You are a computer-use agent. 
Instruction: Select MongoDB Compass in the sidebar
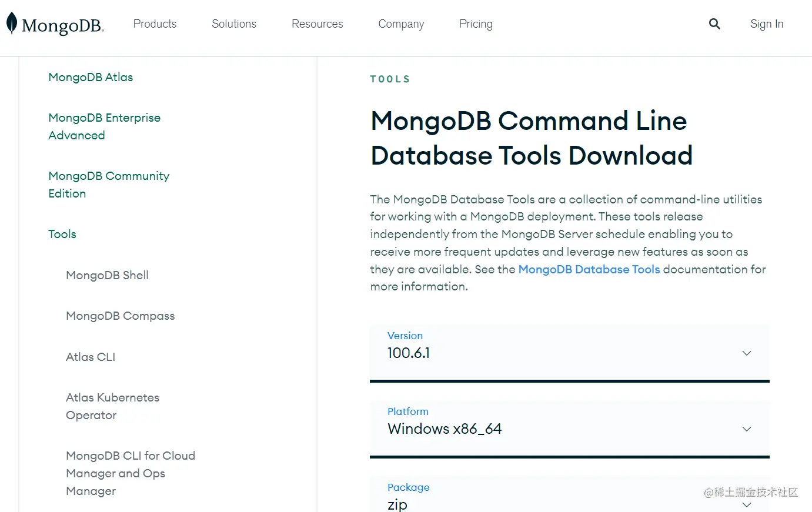(121, 316)
